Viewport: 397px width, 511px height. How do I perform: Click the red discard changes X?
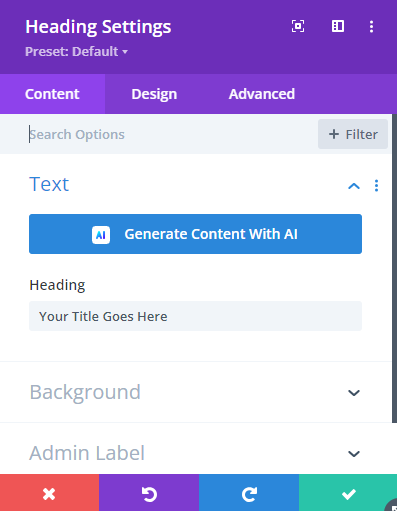49,494
